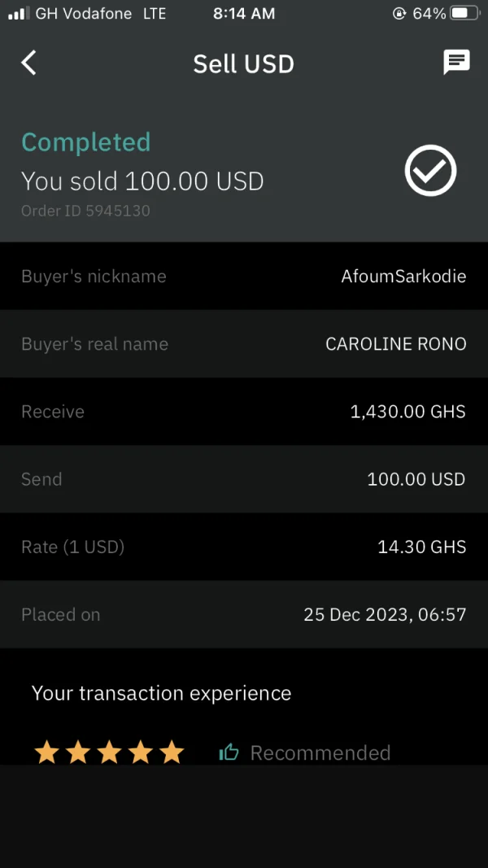Select the Rate 14.30 GHS row
Image resolution: width=488 pixels, height=868 pixels.
click(244, 547)
